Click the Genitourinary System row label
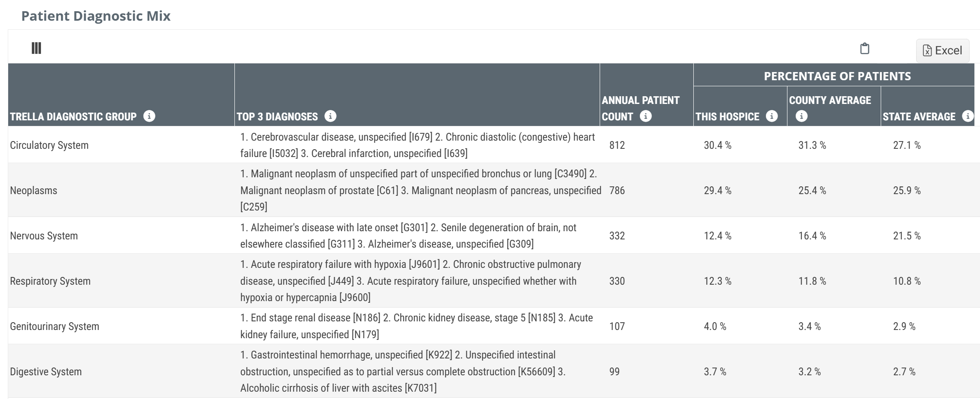Image resolution: width=980 pixels, height=399 pixels. tap(55, 326)
